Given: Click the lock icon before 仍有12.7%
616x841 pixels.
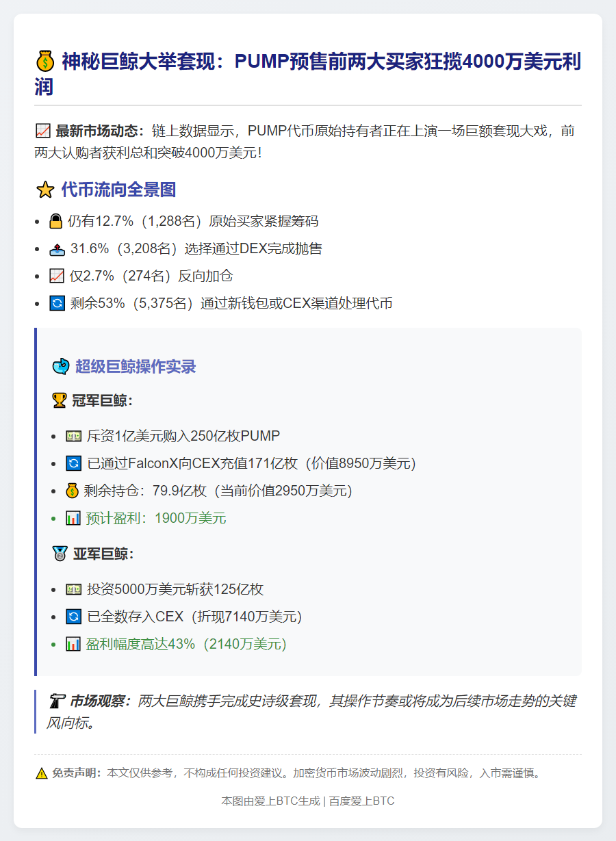Looking at the screenshot, I should pyautogui.click(x=57, y=221).
